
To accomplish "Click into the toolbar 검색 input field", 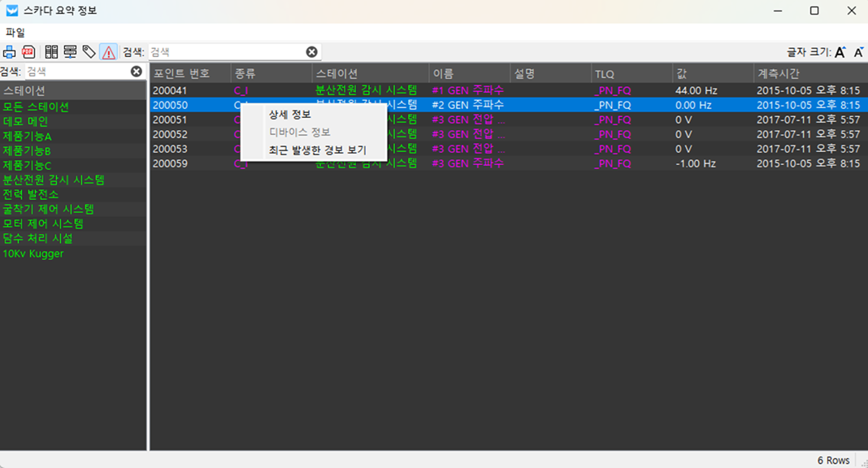I will (x=226, y=52).
